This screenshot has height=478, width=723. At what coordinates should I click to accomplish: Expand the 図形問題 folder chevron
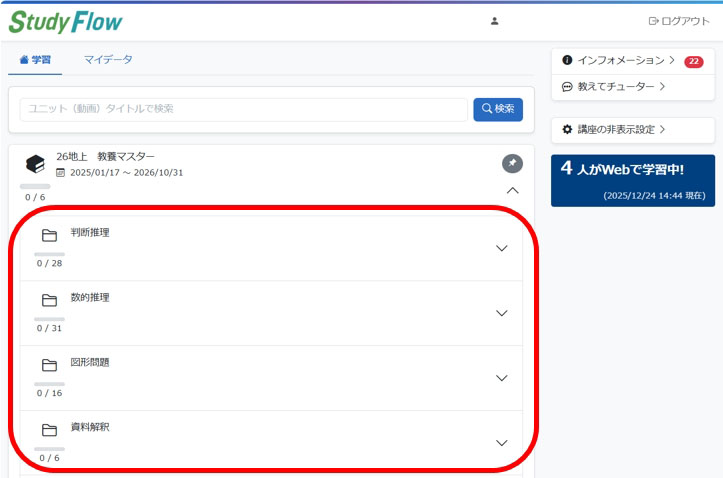(x=502, y=378)
